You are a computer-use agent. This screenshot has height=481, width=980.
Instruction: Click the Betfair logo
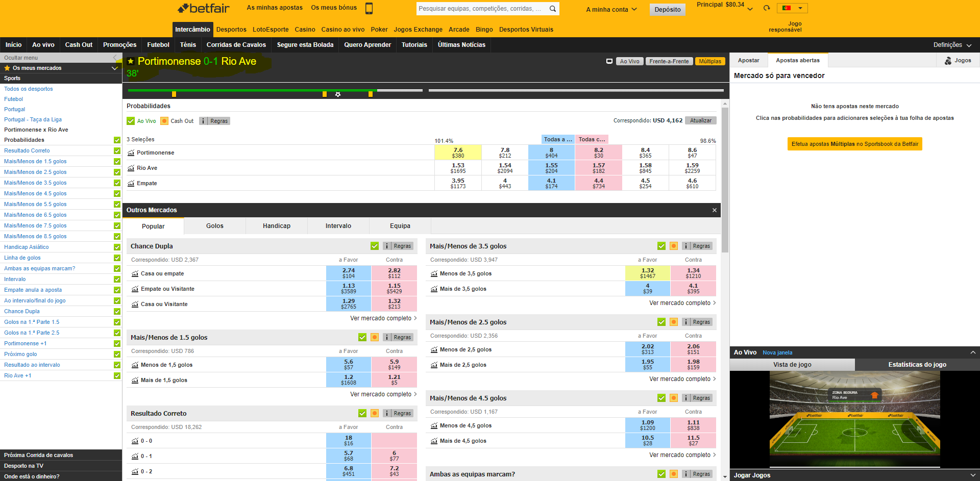204,8
